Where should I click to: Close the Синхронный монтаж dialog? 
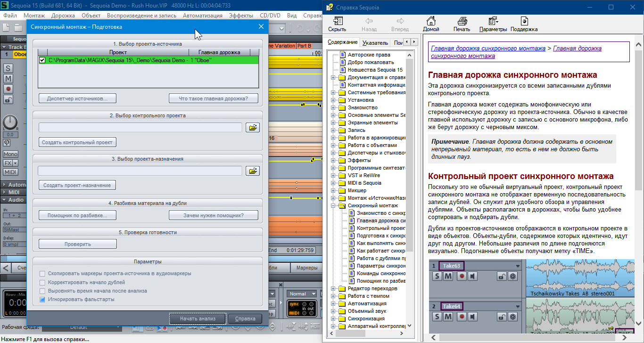261,27
